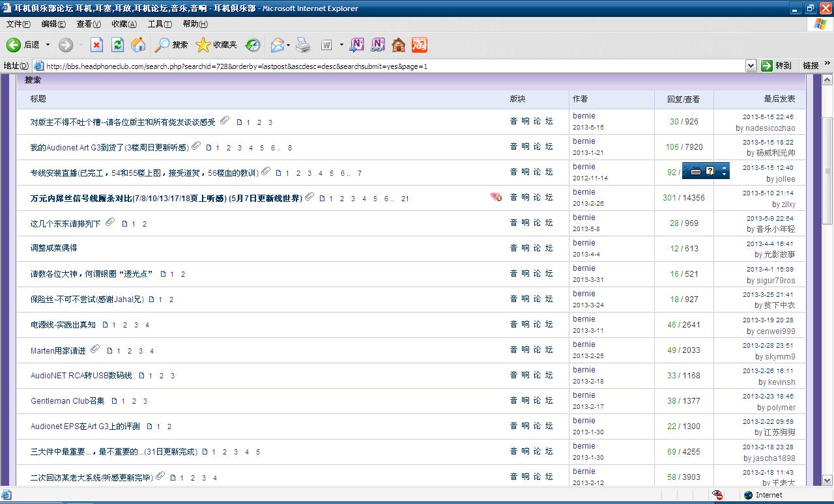Screen dimensions: 834x504
Task: Open thread Gentleman Club召集
Action: (x=68, y=400)
